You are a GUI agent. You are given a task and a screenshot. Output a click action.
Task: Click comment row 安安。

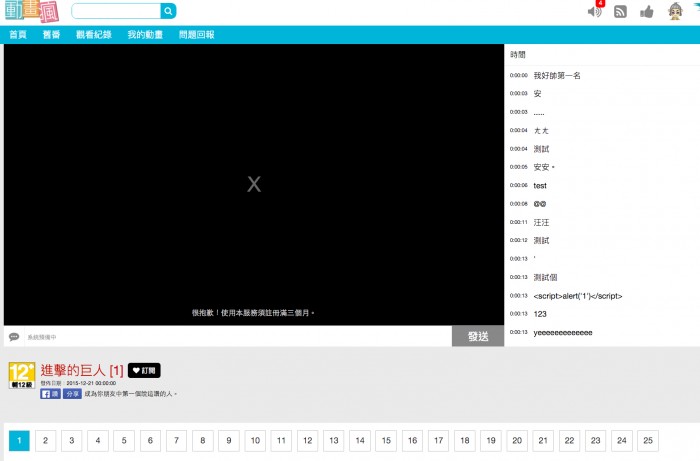pos(602,167)
